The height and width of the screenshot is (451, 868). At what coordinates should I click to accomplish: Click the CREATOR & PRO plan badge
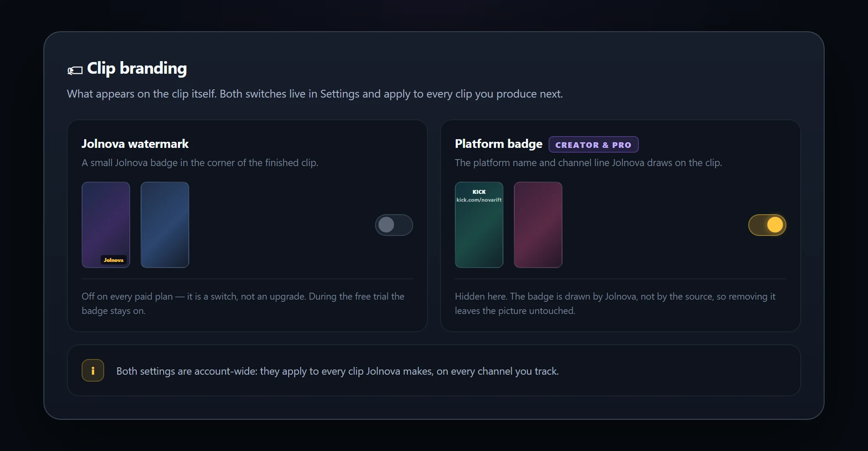click(593, 145)
